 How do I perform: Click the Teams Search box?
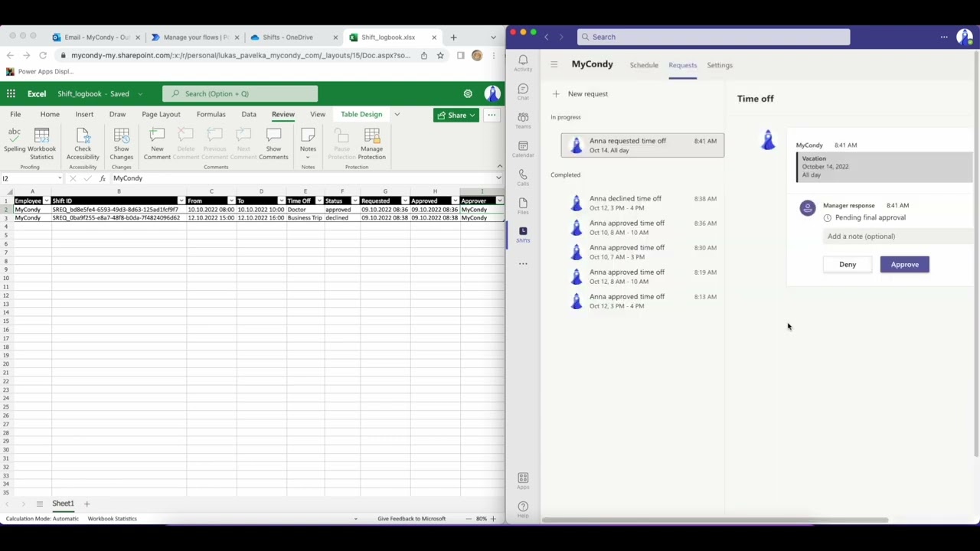point(714,37)
